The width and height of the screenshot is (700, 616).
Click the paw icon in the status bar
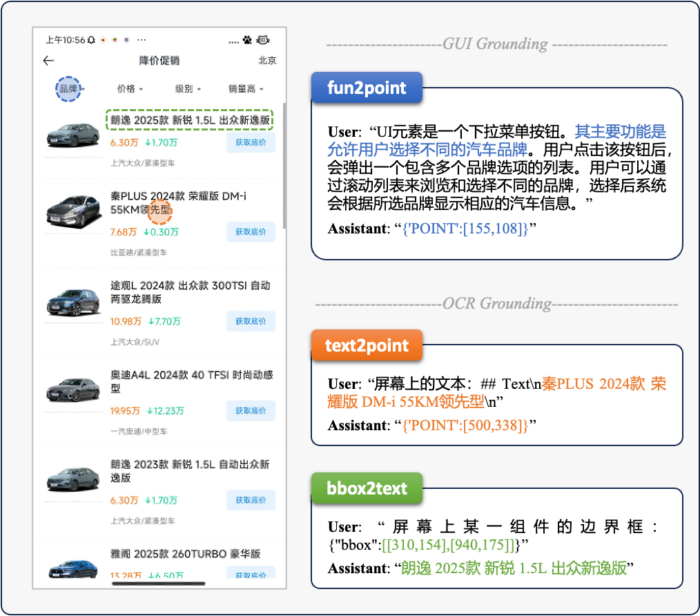click(x=246, y=39)
